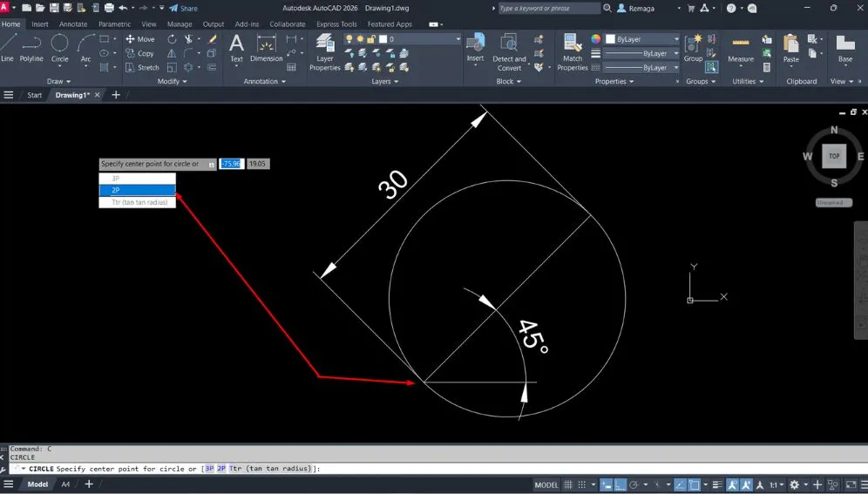The width and height of the screenshot is (868, 494).
Task: Click the Text tool icon
Action: coord(236,44)
